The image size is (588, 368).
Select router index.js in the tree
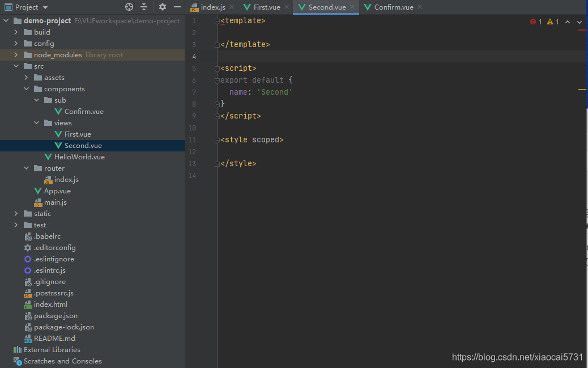coord(66,180)
